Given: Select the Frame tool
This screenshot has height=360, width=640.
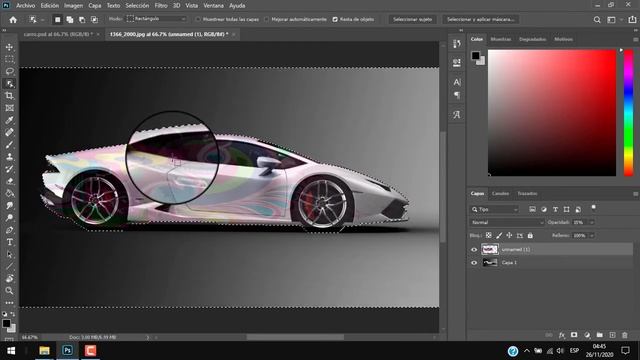Looking at the screenshot, I should pyautogui.click(x=9, y=108).
